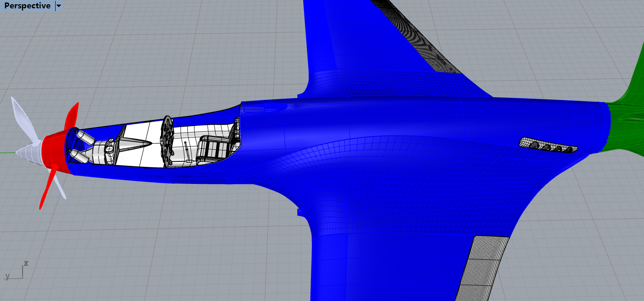Open the Perspective viewport menu arrow
The image size is (644, 301).
coord(58,6)
